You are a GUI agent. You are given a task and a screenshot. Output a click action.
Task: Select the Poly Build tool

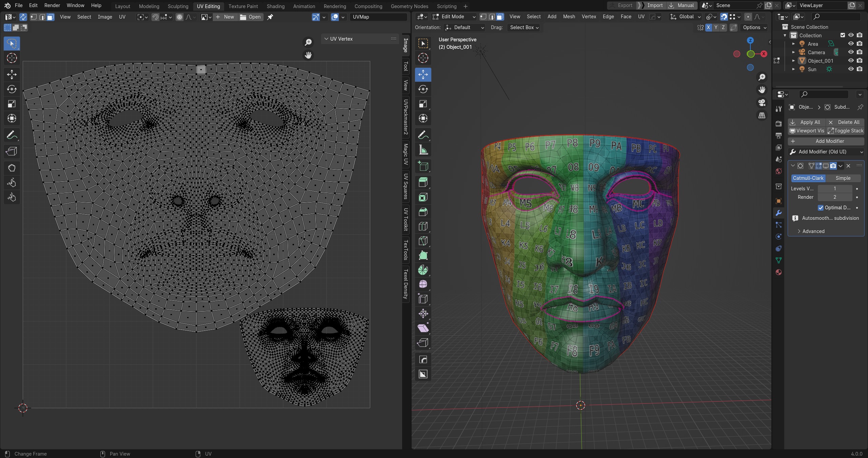pyautogui.click(x=423, y=255)
